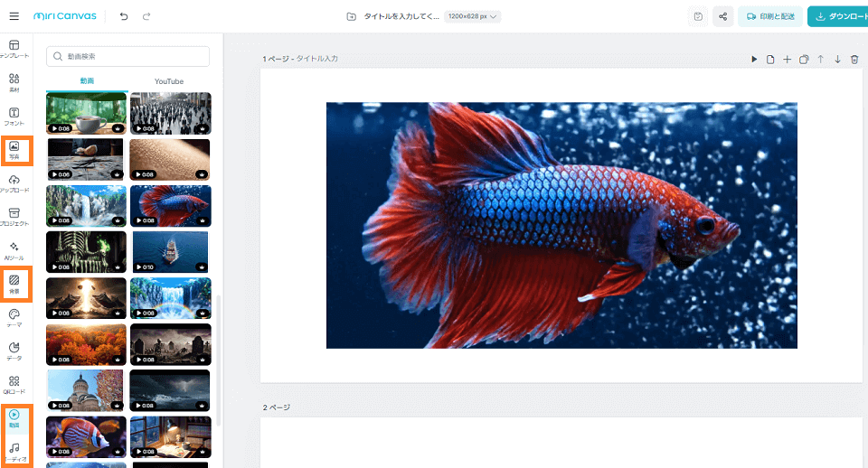This screenshot has width=868, height=468.
Task: Duplicate page 1 using the copy icon
Action: 804,60
